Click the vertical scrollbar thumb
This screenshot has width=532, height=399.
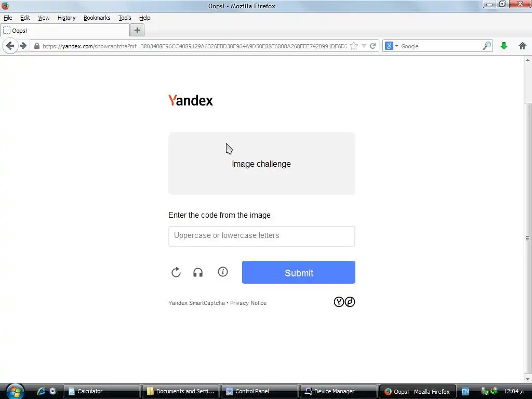(x=527, y=238)
